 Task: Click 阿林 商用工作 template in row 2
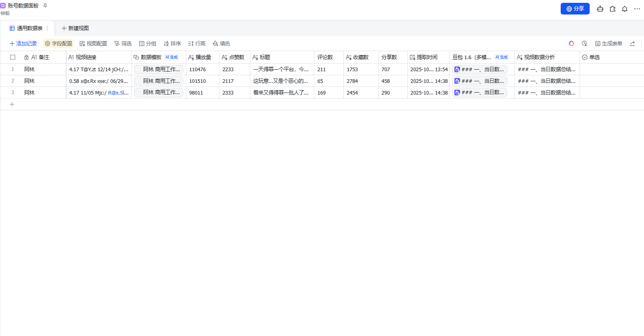159,81
